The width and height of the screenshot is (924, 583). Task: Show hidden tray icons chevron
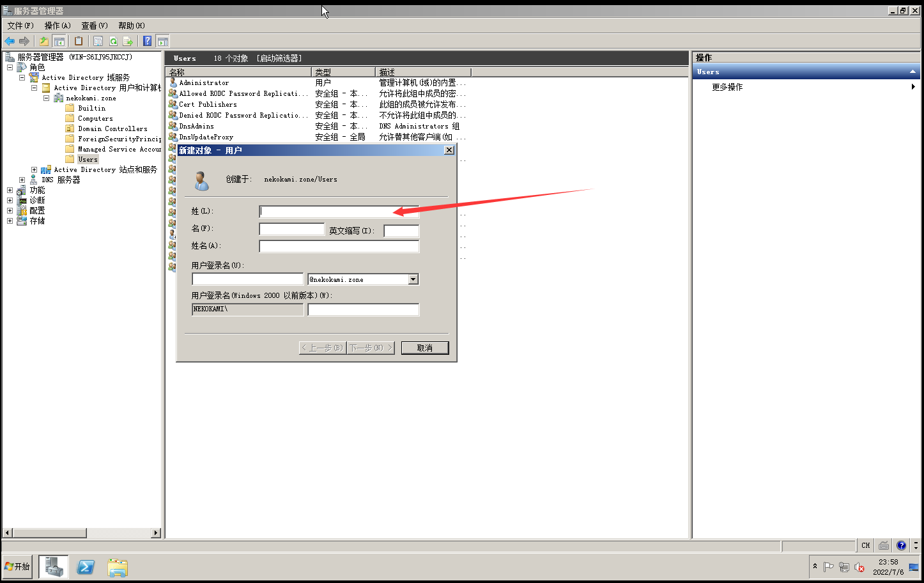click(815, 566)
